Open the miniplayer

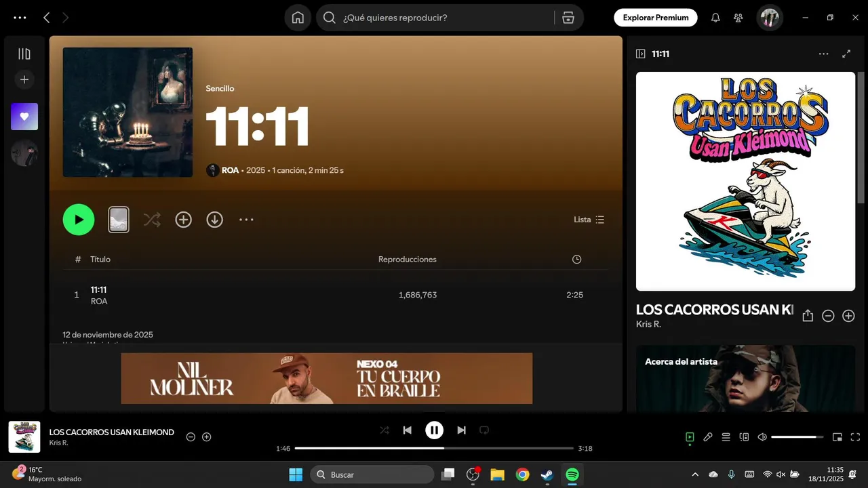point(837,437)
